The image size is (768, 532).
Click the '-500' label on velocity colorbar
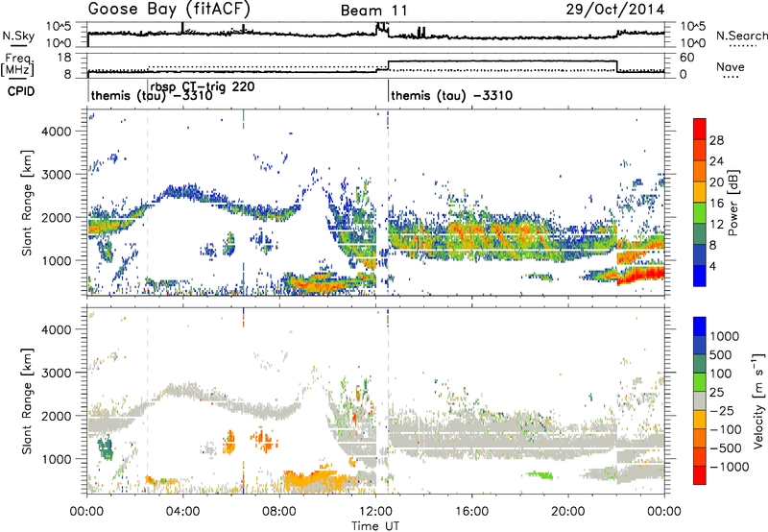tap(726, 447)
